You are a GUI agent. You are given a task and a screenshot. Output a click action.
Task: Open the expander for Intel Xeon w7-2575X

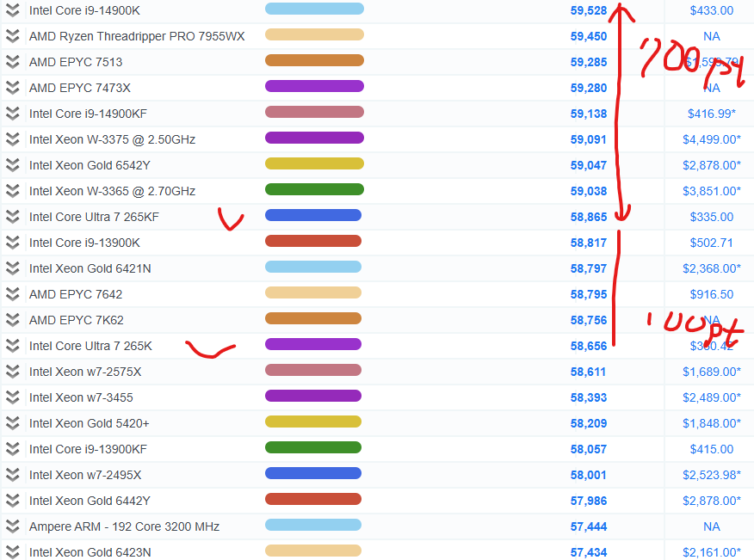(13, 372)
